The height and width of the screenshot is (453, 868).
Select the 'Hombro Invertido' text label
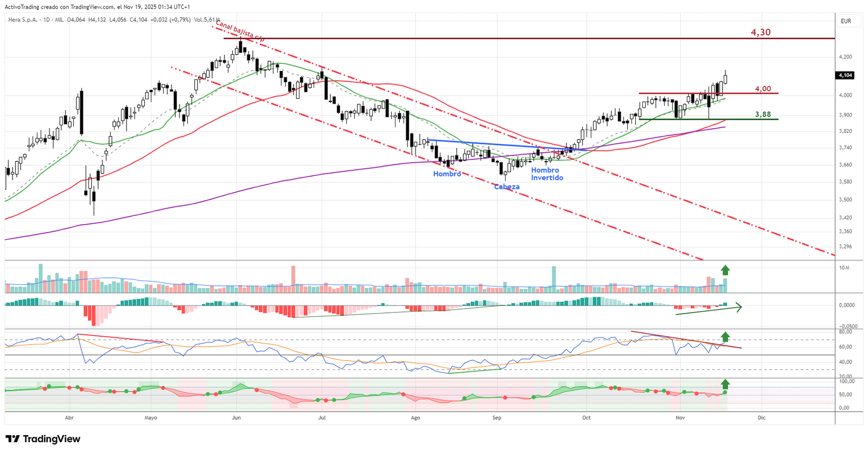pyautogui.click(x=546, y=174)
